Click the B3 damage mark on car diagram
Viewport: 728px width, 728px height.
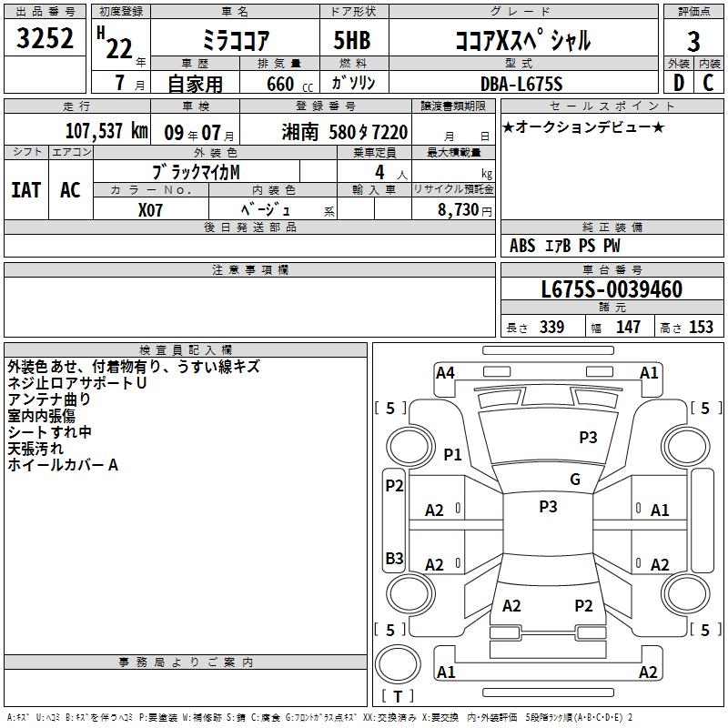[x=394, y=558]
